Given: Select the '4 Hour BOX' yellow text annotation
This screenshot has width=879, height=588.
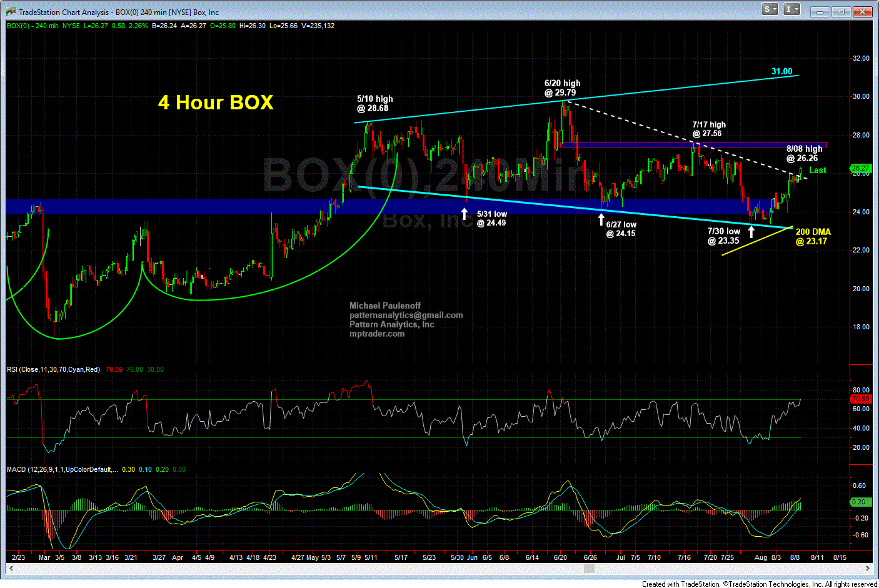Looking at the screenshot, I should click(216, 102).
